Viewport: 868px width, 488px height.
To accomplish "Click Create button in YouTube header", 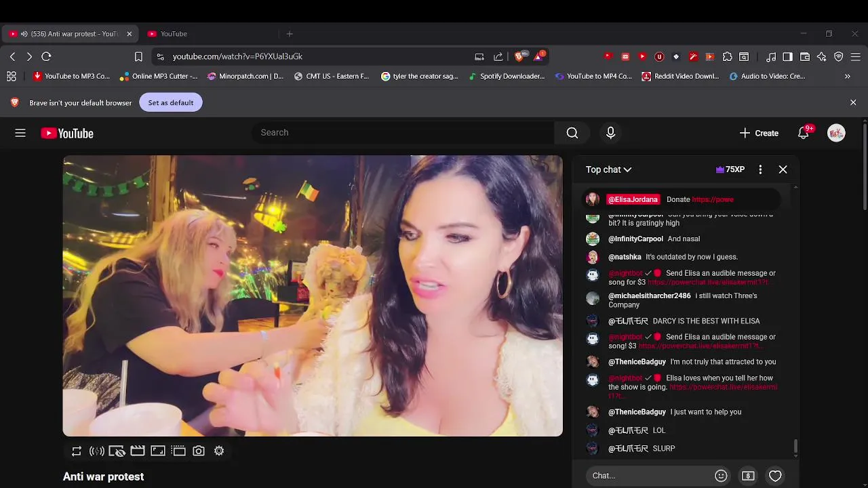I will tap(759, 133).
